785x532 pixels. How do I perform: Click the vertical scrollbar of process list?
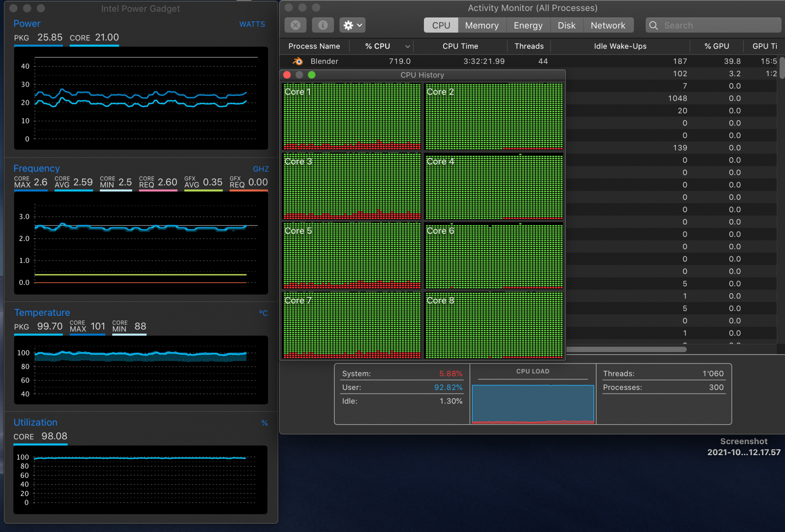point(781,68)
